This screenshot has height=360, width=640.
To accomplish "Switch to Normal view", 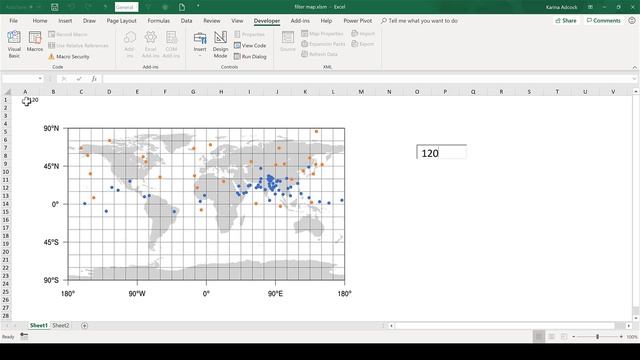I will click(x=539, y=336).
